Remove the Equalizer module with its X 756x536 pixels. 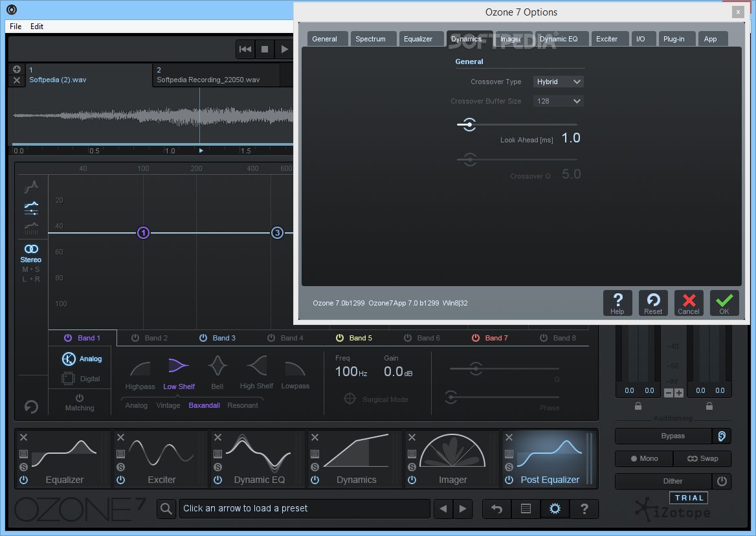(x=23, y=437)
